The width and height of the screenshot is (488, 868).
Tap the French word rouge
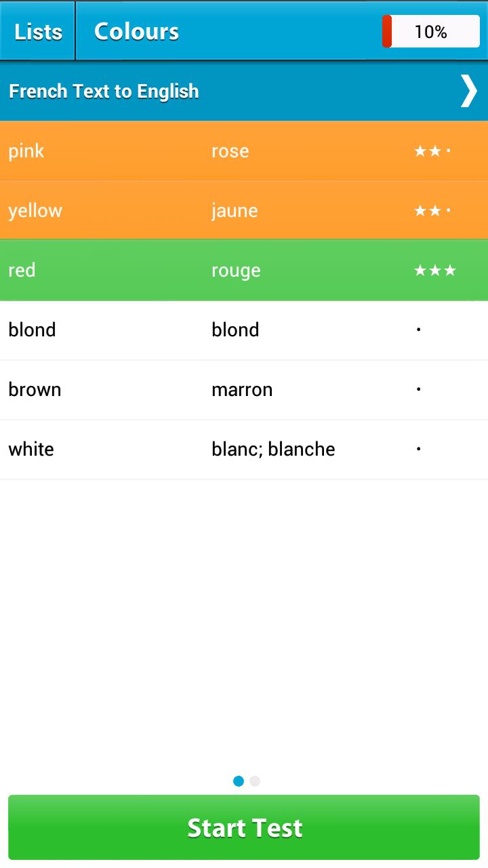pyautogui.click(x=236, y=271)
